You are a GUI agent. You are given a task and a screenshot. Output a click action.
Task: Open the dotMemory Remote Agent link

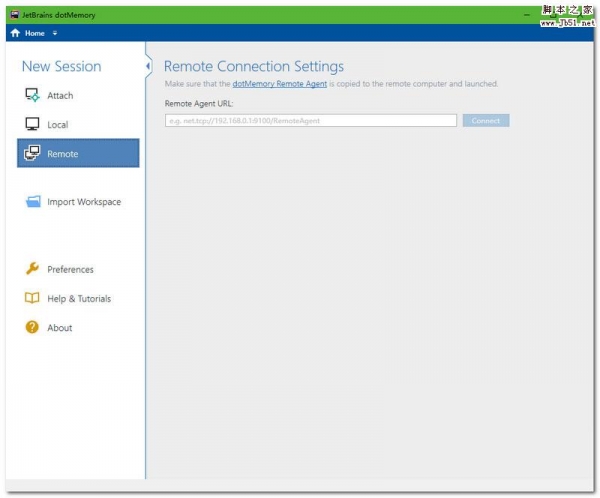click(x=280, y=83)
